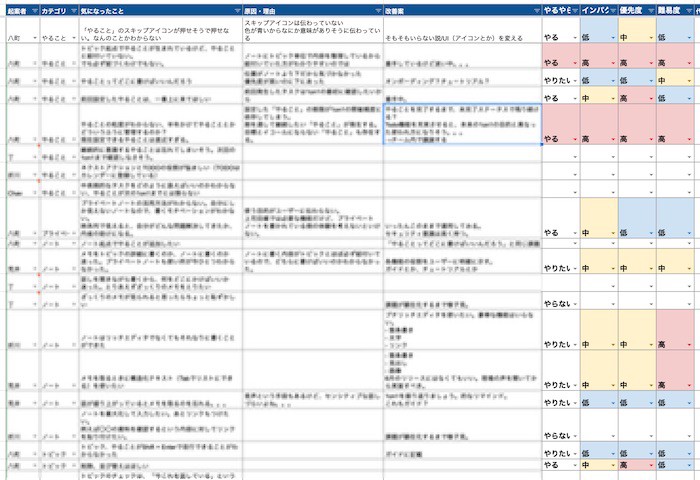Viewport: 700px width, 480px height.
Task: Open the 優先度 高 dropdown in the selected cell's row
Action: click(651, 139)
